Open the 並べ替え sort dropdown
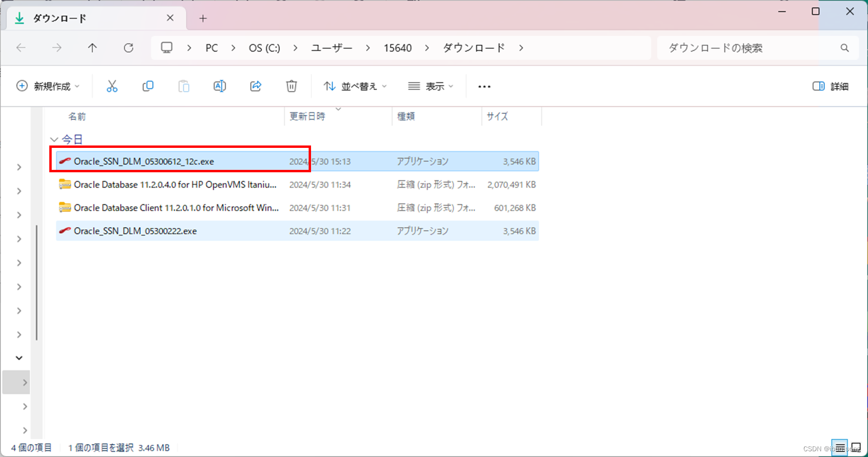The image size is (868, 457). coord(355,86)
